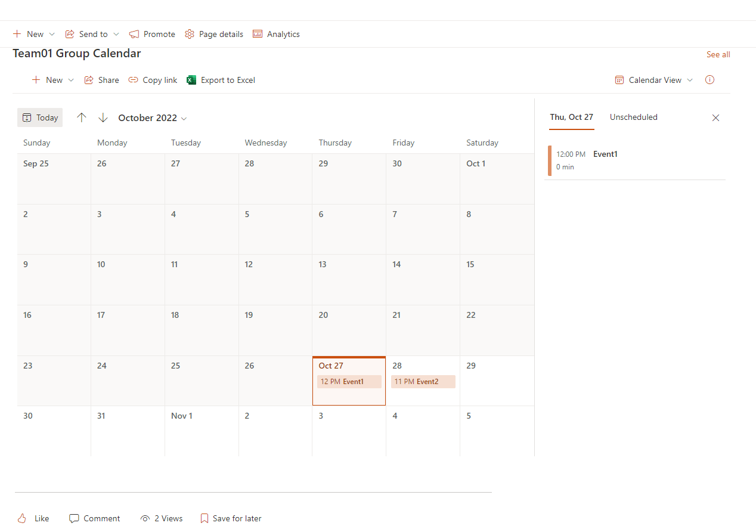Image resolution: width=756 pixels, height=532 pixels.
Task: Click the See all link
Action: [x=718, y=54]
